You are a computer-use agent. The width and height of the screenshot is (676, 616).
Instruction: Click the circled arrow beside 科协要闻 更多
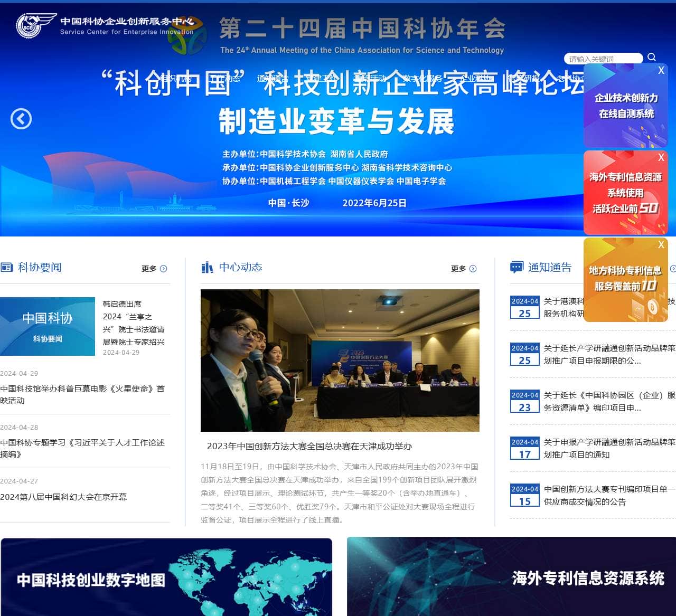point(163,269)
